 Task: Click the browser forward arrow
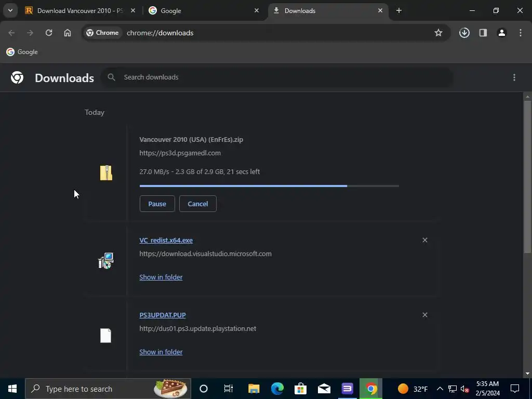[x=30, y=33]
